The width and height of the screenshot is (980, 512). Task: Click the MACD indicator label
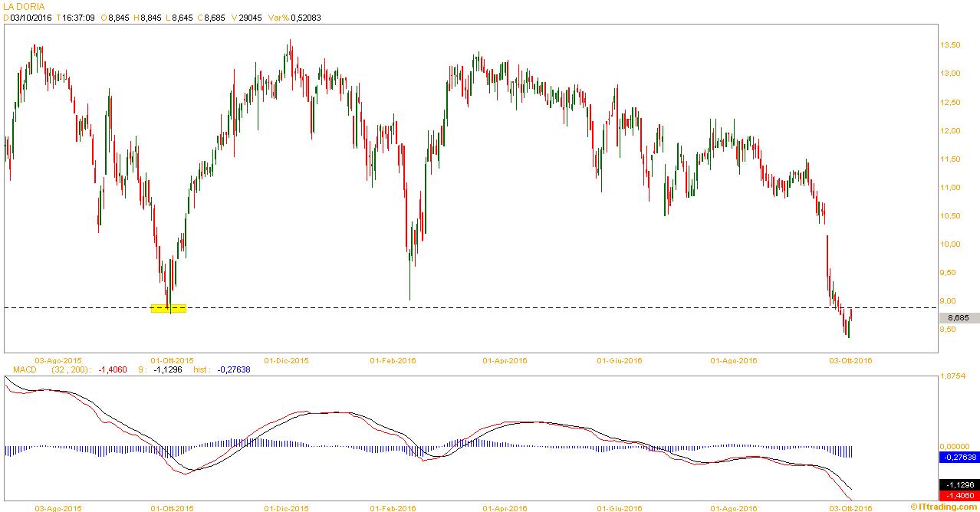pyautogui.click(x=25, y=369)
